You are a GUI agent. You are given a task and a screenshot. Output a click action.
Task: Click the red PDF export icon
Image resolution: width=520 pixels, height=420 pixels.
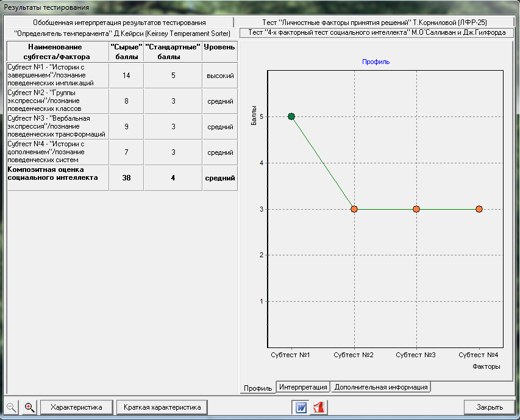click(319, 407)
